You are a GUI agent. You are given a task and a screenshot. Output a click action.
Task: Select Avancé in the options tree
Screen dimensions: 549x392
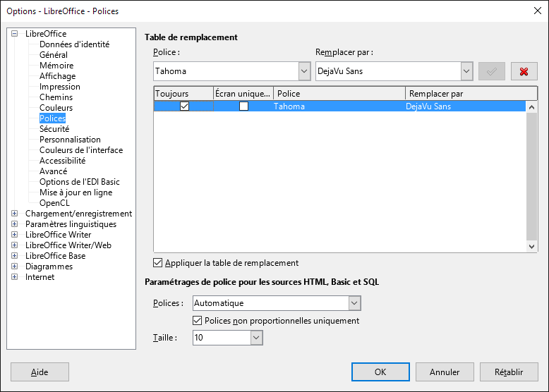tap(53, 171)
